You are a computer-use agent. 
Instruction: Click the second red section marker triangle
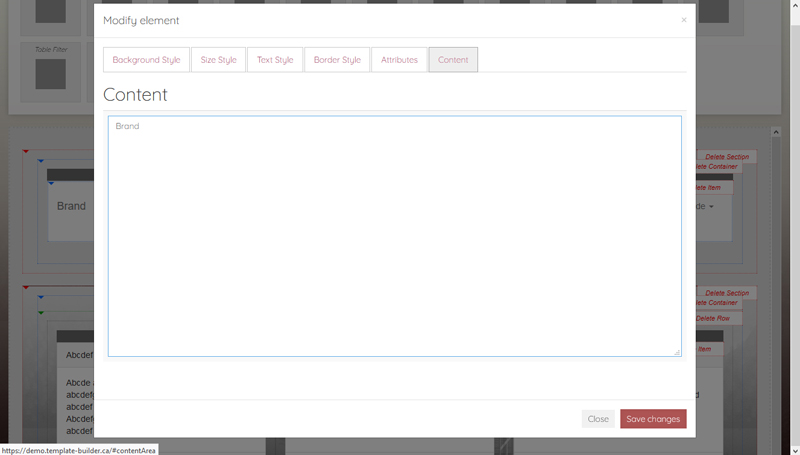(26, 288)
